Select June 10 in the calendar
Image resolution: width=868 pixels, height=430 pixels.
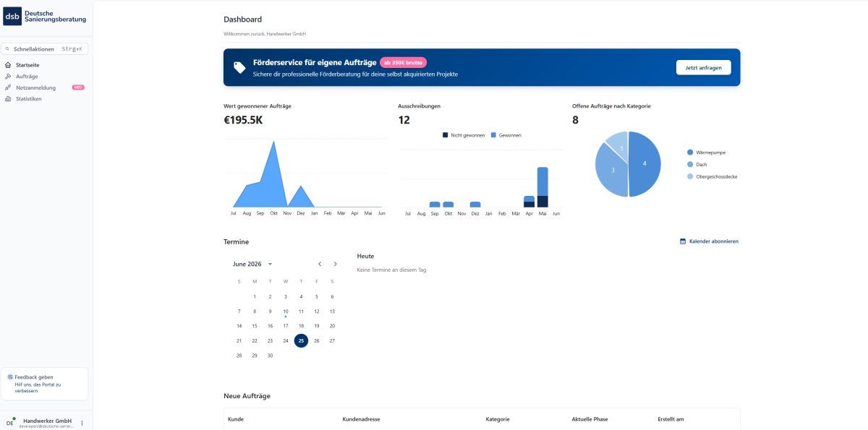(x=286, y=311)
